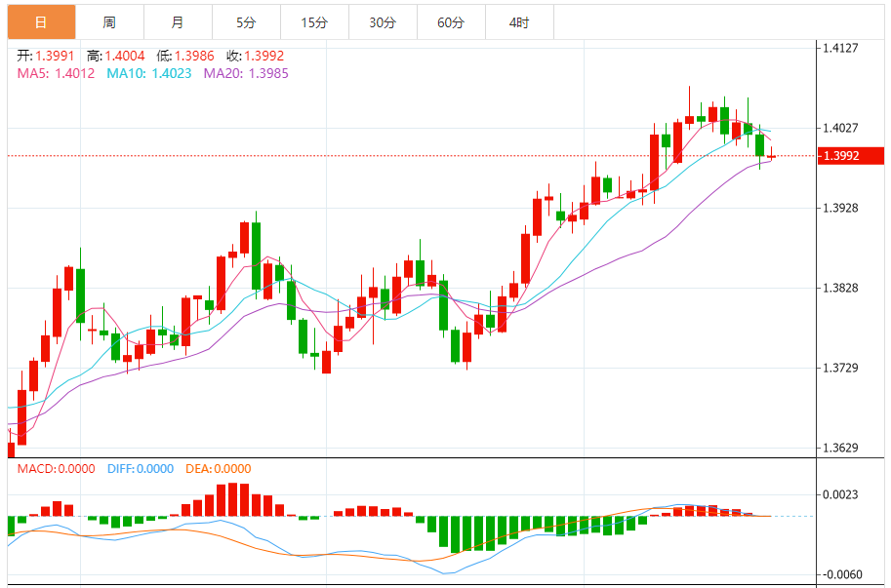Click the MA5 indicator label

point(56,73)
